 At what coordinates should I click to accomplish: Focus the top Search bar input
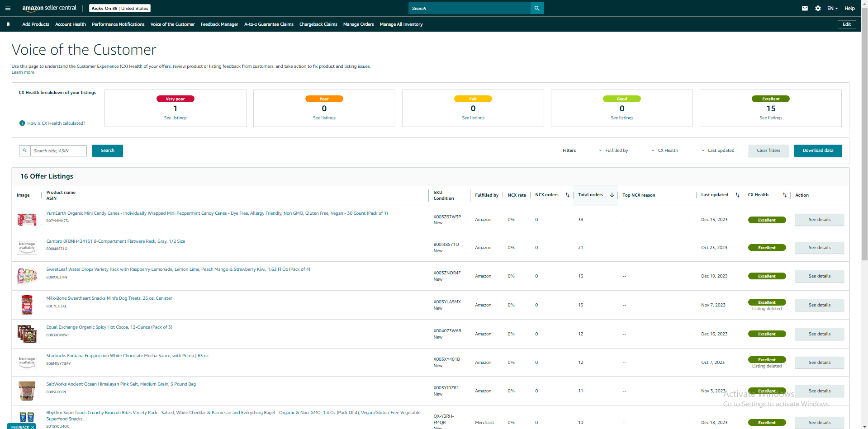(x=469, y=8)
